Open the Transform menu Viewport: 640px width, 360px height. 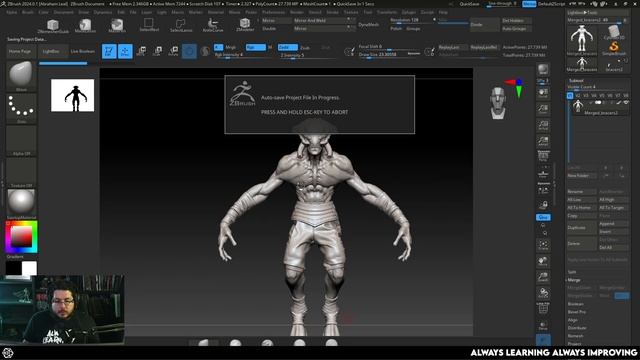coord(387,12)
